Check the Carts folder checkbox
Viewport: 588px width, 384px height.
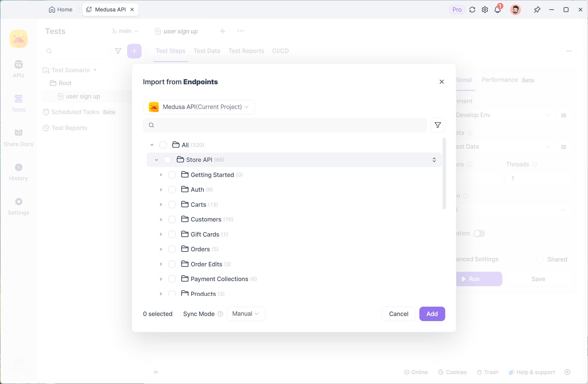172,205
